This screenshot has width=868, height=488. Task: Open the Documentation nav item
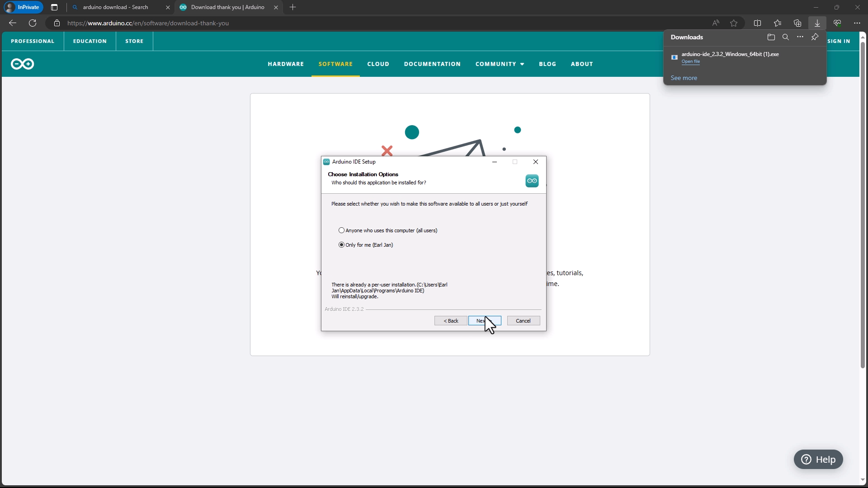[x=432, y=64]
